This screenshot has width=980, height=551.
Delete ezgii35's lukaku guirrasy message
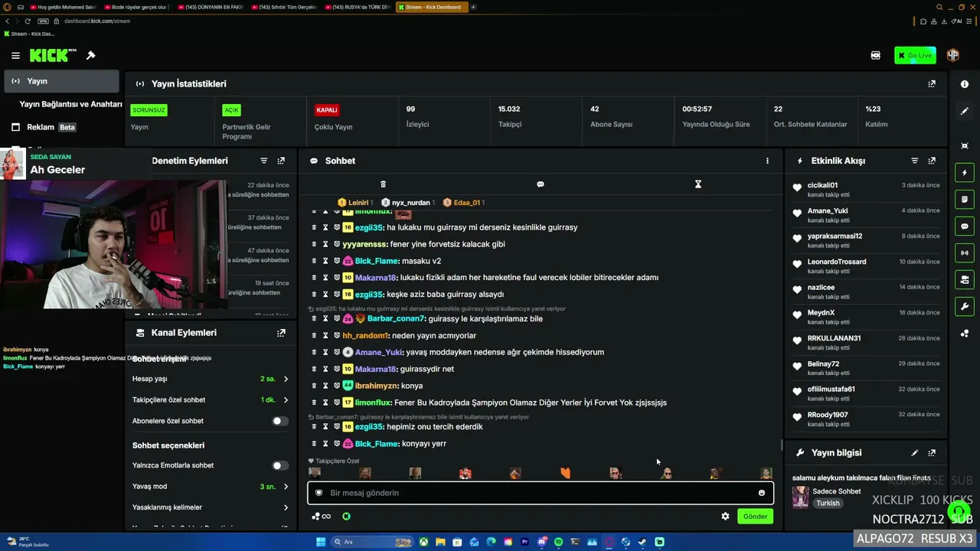(x=314, y=227)
